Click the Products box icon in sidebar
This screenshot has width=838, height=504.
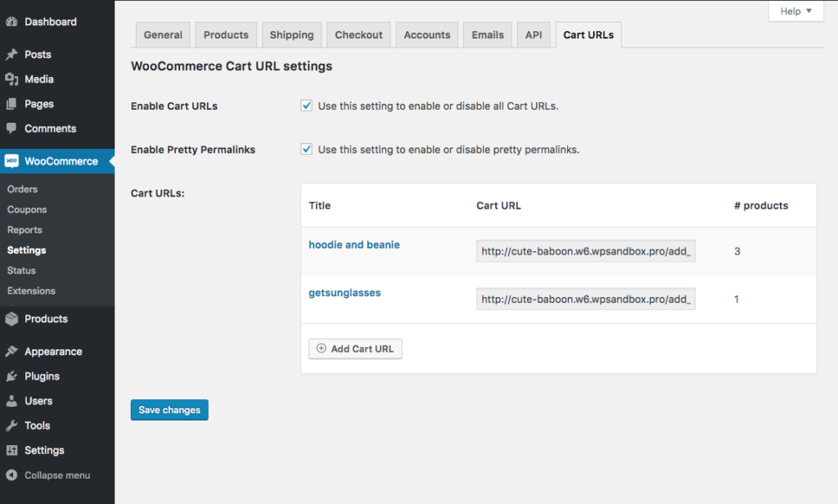point(11,319)
